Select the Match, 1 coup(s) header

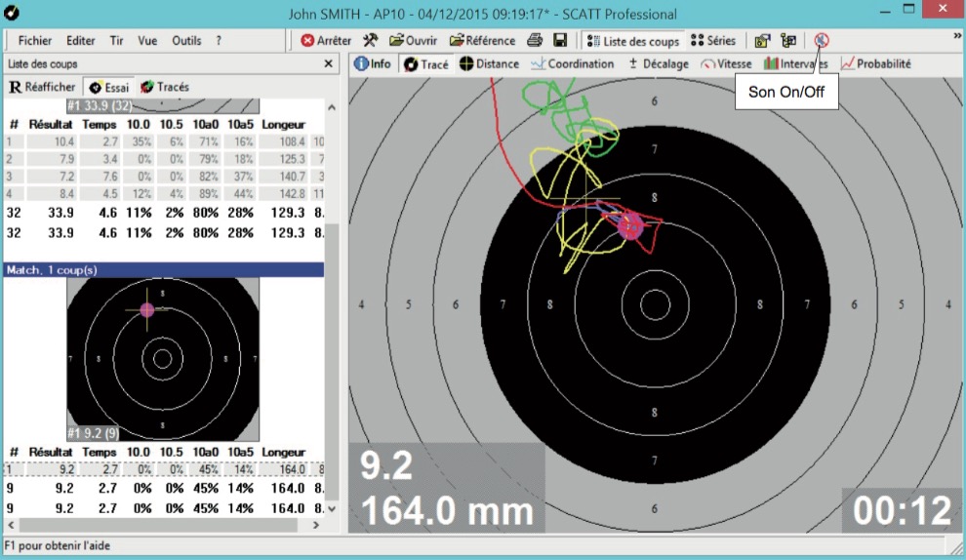pos(164,270)
